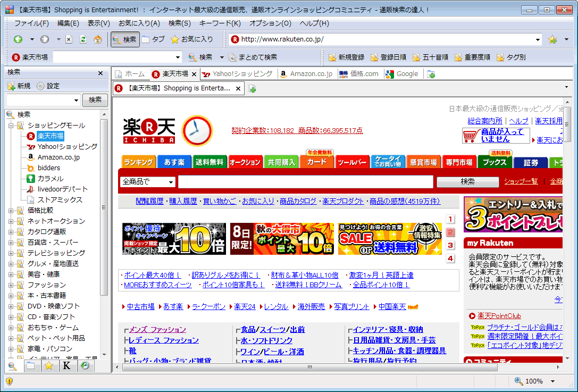The image size is (578, 392).
Task: Click the Rakuten product search input field
Action: coord(306,182)
